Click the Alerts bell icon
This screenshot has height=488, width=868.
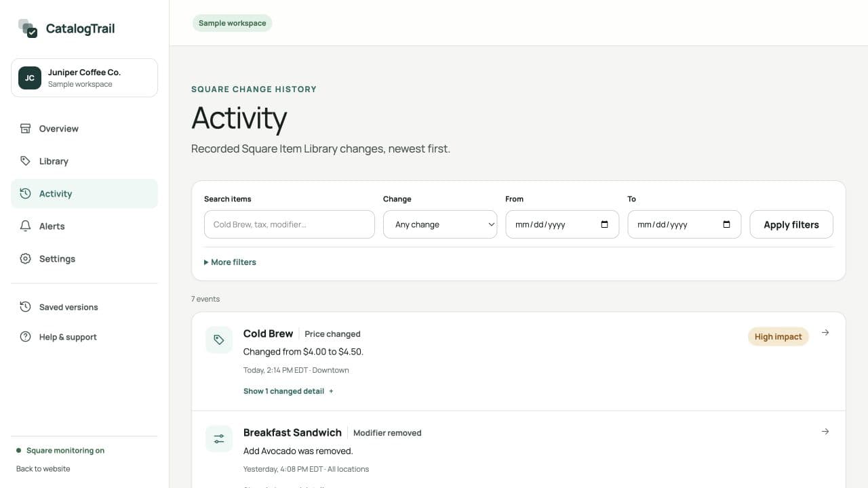click(x=25, y=226)
